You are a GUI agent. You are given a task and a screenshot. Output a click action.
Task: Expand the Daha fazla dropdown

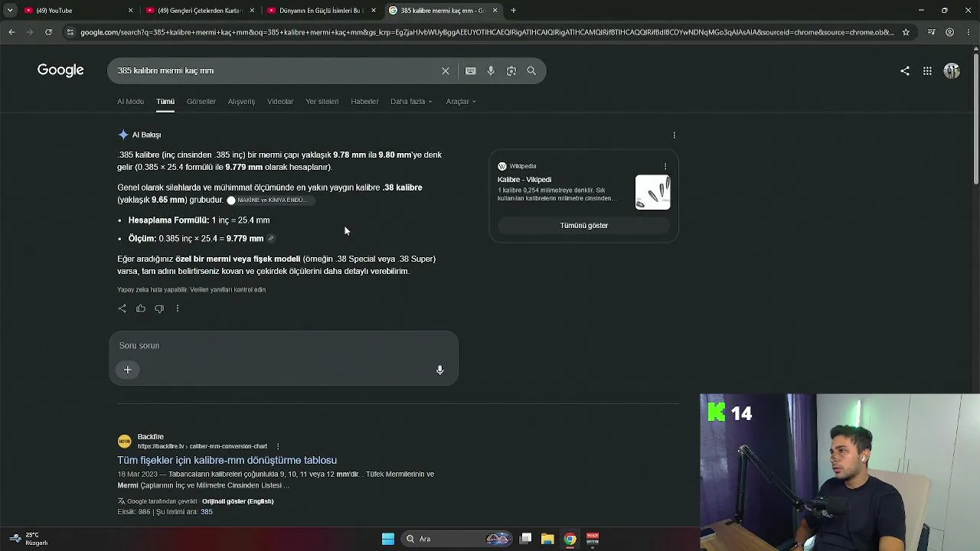(411, 102)
